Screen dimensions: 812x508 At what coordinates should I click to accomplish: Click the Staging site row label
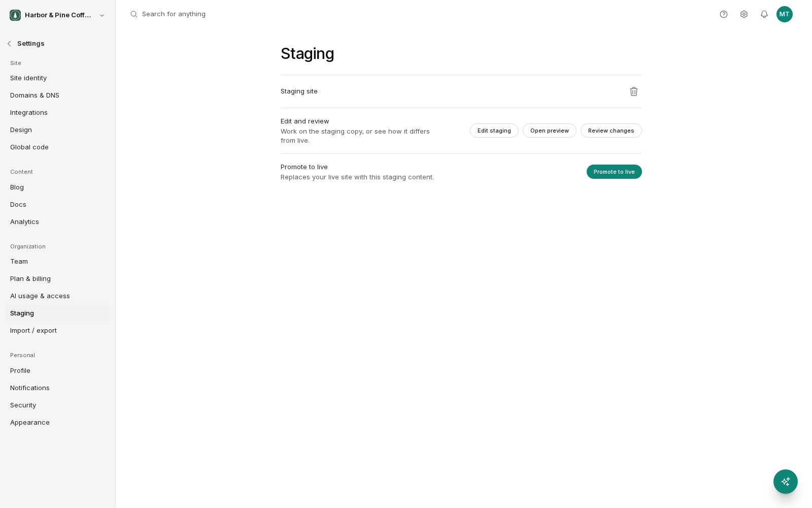299,91
